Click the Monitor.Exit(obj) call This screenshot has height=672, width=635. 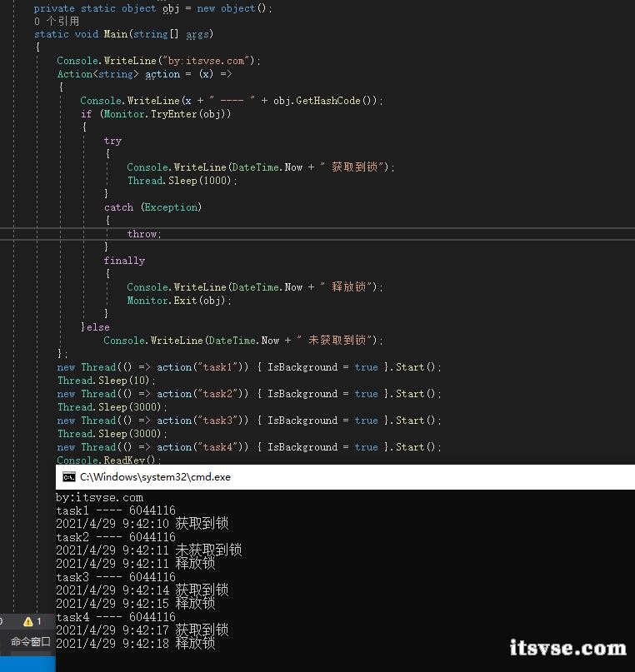tap(178, 301)
